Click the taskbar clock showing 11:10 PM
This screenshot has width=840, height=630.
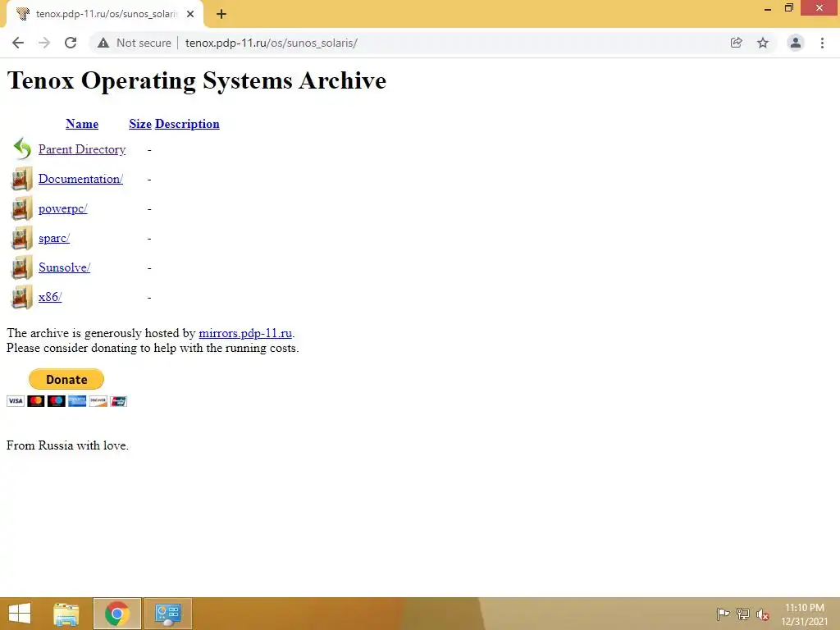point(805,614)
